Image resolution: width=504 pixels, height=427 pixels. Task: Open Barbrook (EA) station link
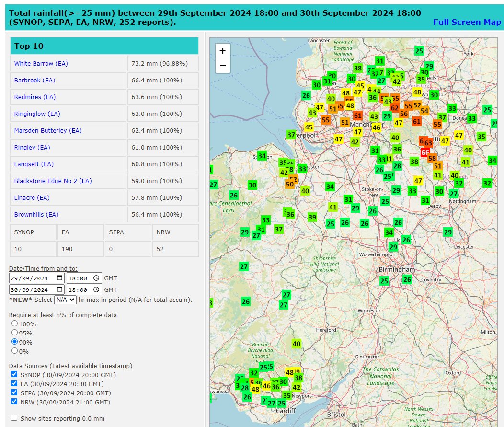tap(34, 80)
